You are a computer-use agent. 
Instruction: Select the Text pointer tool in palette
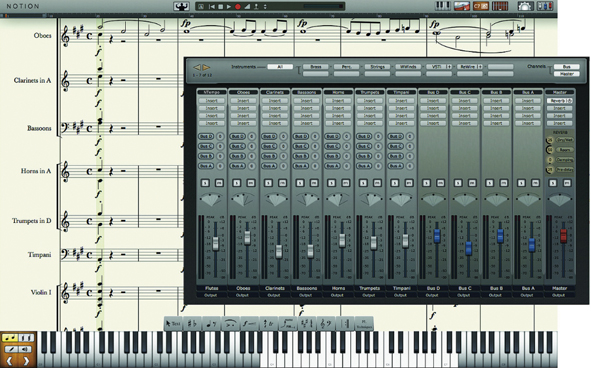(173, 324)
